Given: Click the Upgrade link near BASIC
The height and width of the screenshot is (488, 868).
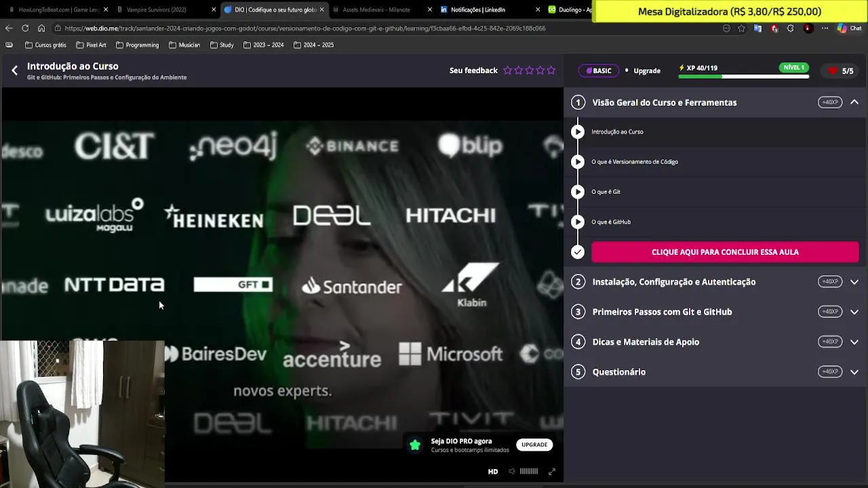Looking at the screenshot, I should click(x=647, y=71).
